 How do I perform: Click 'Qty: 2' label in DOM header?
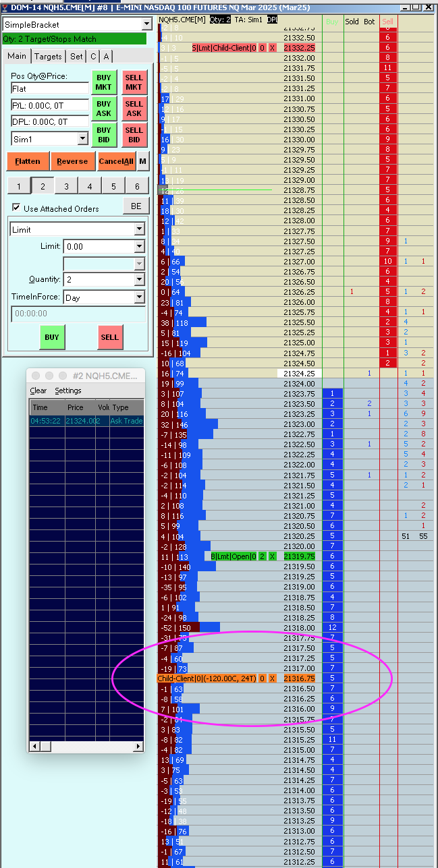click(220, 20)
